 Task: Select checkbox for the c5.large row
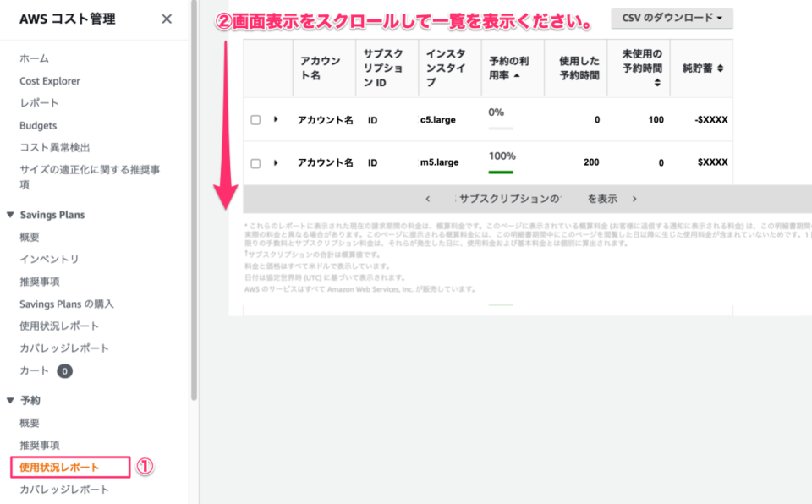[x=255, y=120]
